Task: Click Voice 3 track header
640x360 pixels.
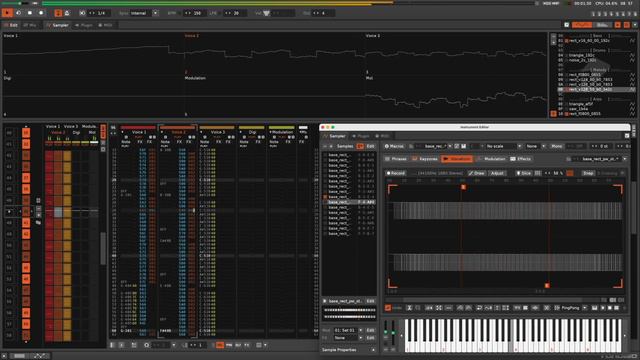Action: (217, 132)
